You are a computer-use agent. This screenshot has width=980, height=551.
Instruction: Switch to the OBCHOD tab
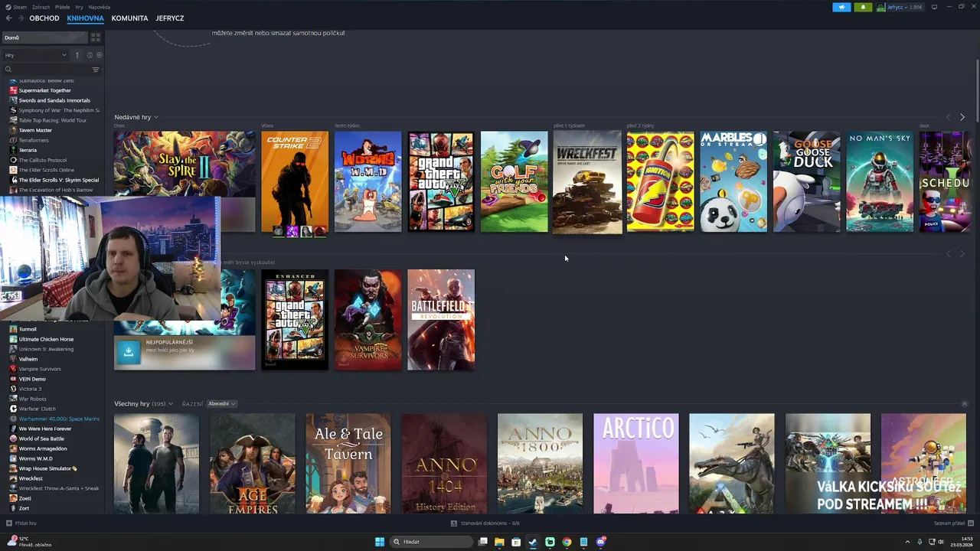click(x=44, y=18)
